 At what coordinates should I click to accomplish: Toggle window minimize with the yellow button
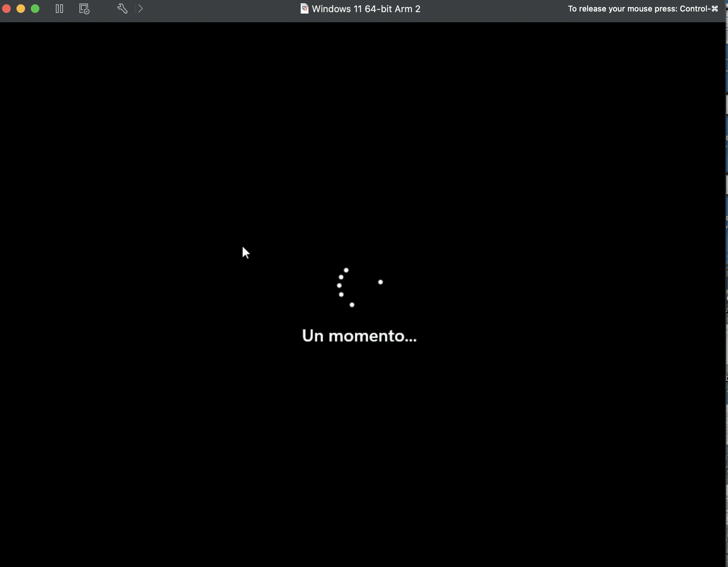[21, 9]
